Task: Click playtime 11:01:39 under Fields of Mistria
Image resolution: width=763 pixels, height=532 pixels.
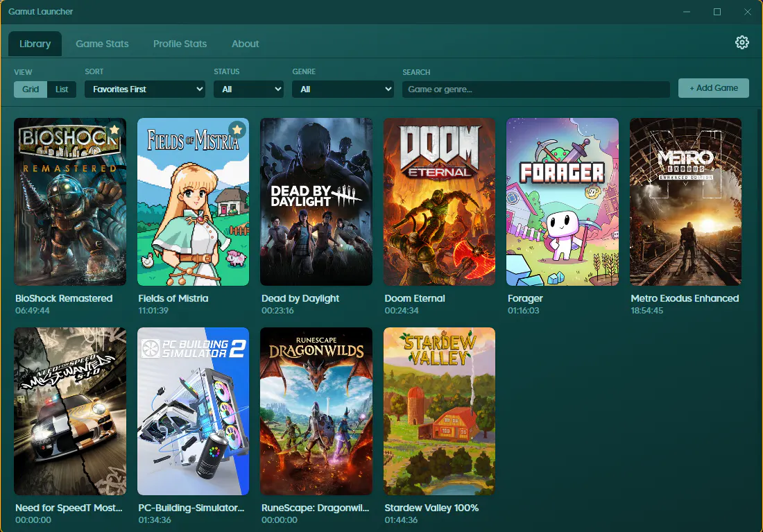Action: pos(153,311)
